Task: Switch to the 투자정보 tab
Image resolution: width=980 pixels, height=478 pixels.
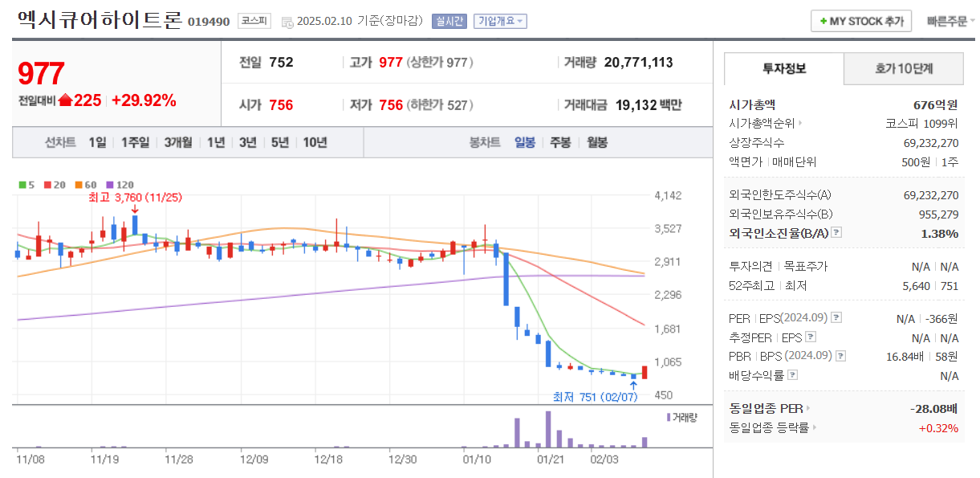Action: (784, 69)
